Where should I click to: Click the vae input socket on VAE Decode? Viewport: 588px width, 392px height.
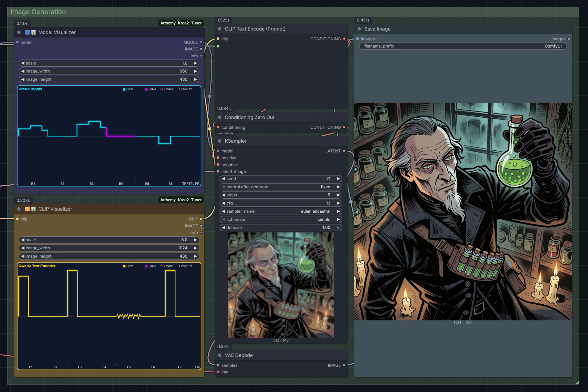[x=218, y=372]
